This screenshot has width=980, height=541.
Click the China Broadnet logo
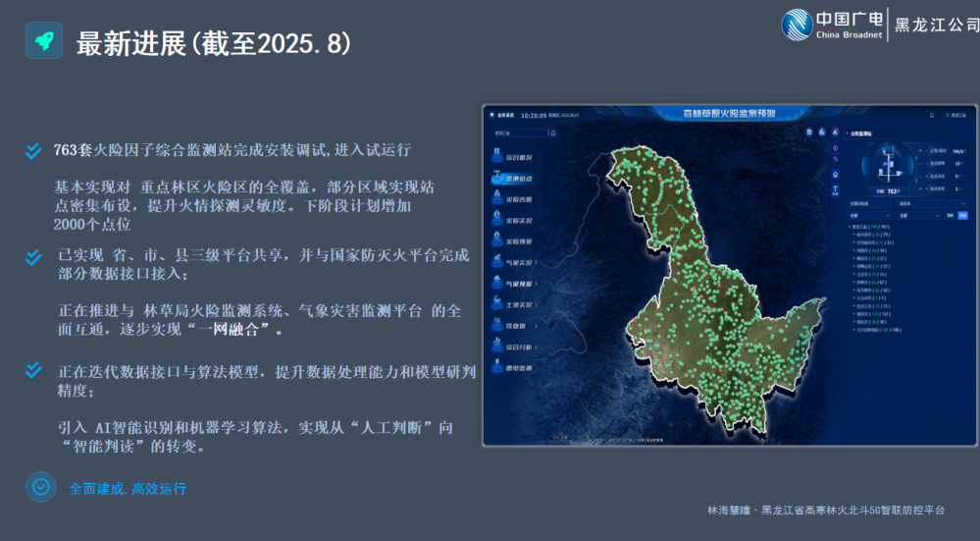click(x=833, y=24)
